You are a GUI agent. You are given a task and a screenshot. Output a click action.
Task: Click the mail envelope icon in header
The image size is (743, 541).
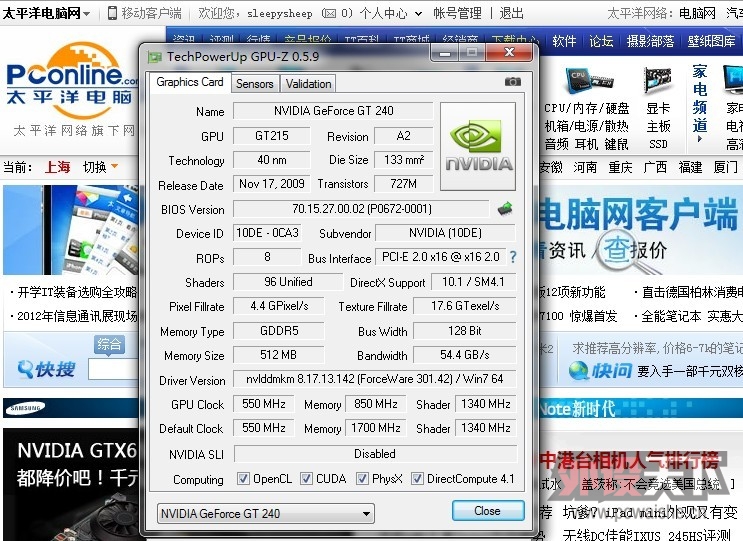coord(328,13)
